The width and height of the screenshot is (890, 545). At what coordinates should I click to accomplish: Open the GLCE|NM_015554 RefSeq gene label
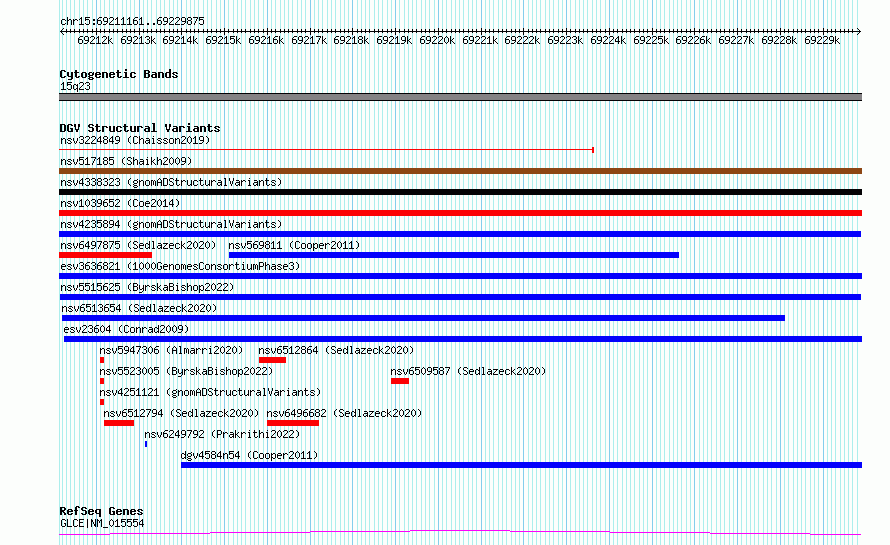pos(102,523)
